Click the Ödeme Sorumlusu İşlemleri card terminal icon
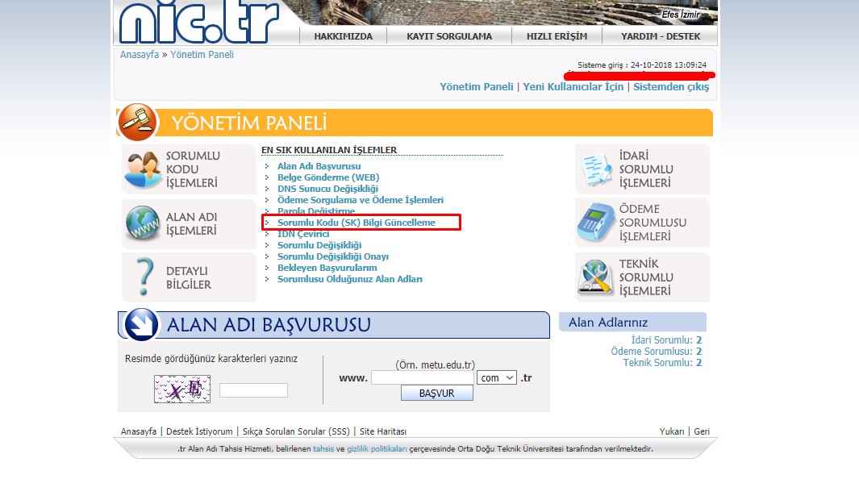Image resolution: width=859 pixels, height=504 pixels. click(x=595, y=223)
